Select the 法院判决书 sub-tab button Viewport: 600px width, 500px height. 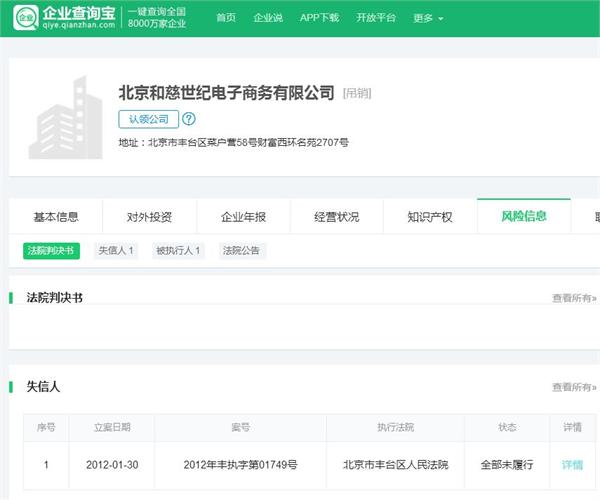51,251
